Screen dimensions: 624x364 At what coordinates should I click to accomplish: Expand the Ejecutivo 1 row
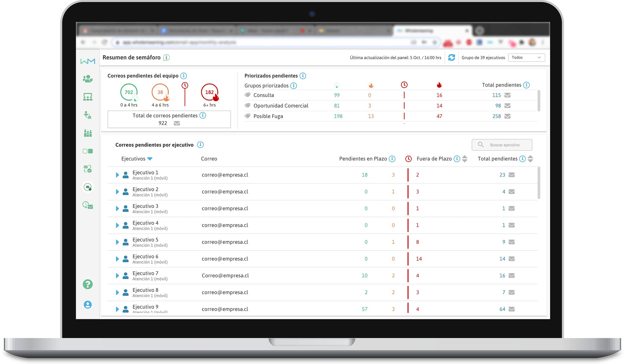point(117,175)
